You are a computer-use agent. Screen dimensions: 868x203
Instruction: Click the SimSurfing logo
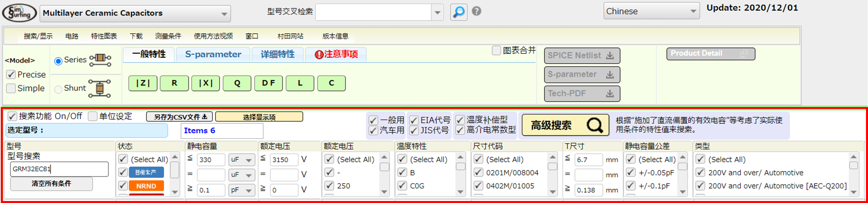(19, 13)
